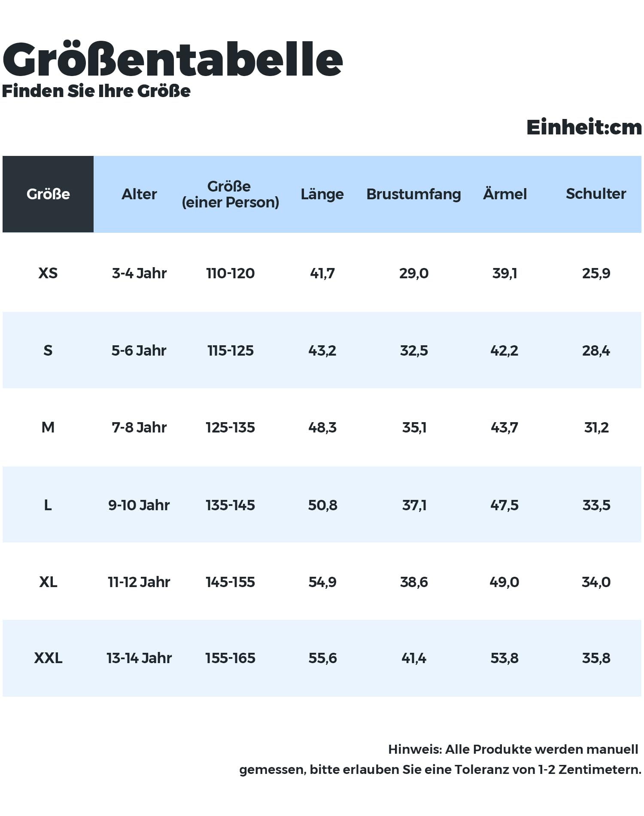Click the Ärmel column header
644x816 pixels.
point(505,193)
